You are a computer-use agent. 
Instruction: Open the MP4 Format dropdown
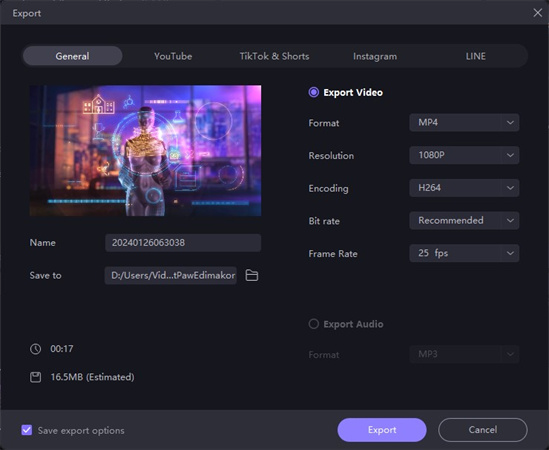click(x=464, y=123)
